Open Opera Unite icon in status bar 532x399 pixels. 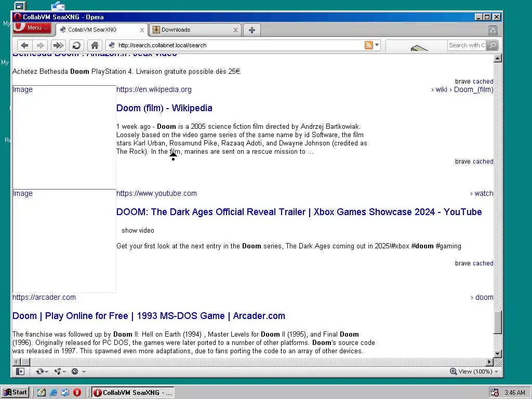point(58,371)
